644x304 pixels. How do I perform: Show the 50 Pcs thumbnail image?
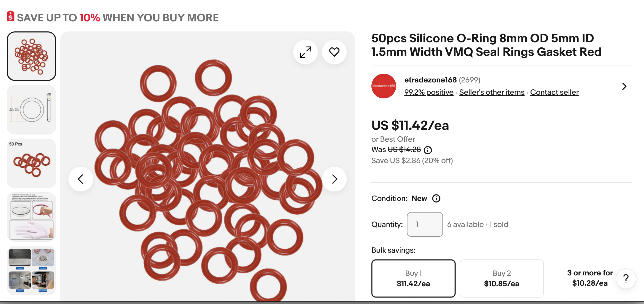[x=31, y=163]
